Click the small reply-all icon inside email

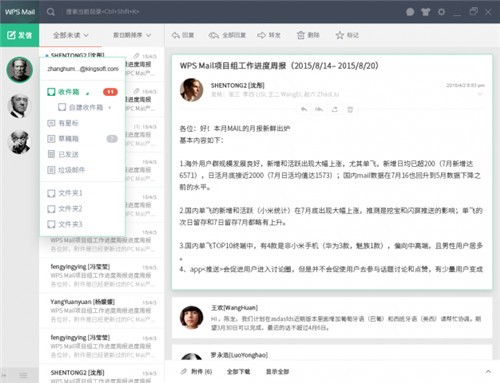(x=319, y=109)
